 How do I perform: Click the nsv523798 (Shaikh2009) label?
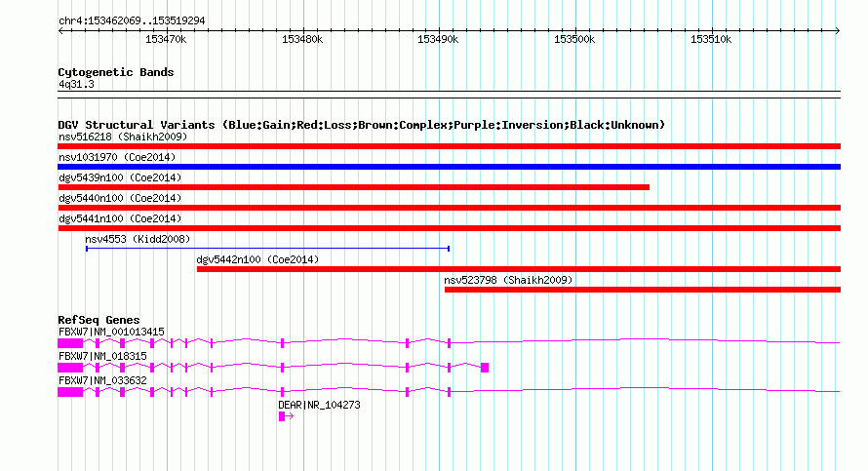tap(508, 280)
